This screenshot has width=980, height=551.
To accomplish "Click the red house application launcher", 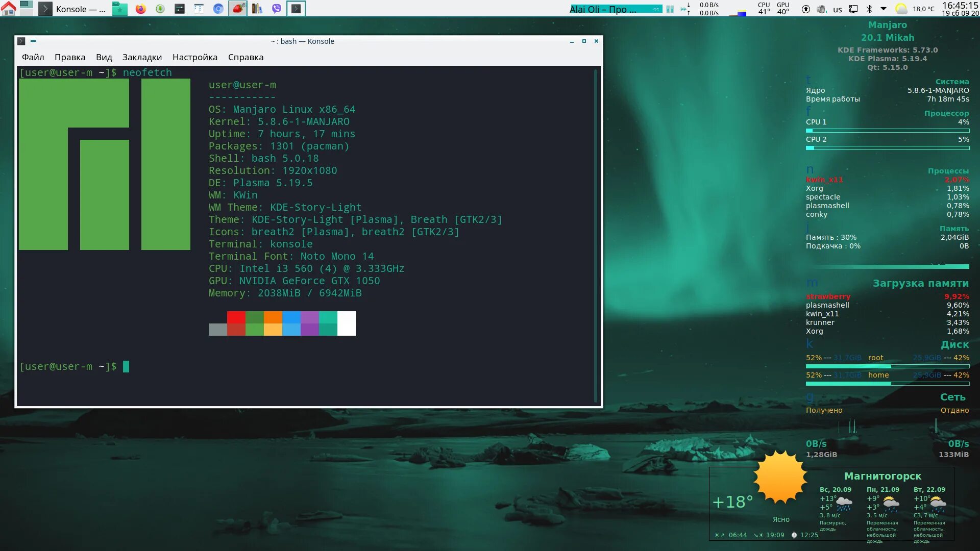I will pos(8,9).
